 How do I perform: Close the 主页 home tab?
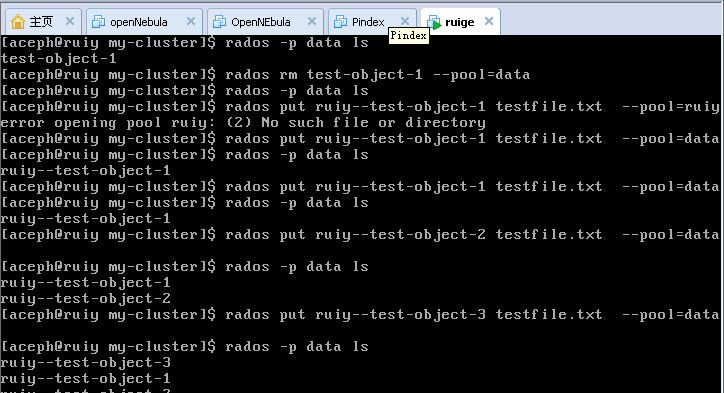(70, 21)
